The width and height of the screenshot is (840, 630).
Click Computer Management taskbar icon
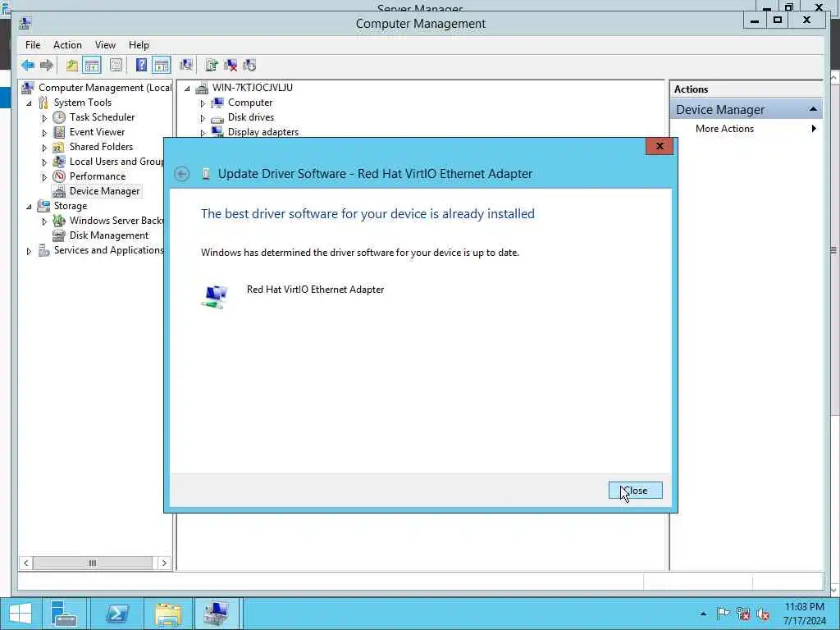(x=217, y=614)
